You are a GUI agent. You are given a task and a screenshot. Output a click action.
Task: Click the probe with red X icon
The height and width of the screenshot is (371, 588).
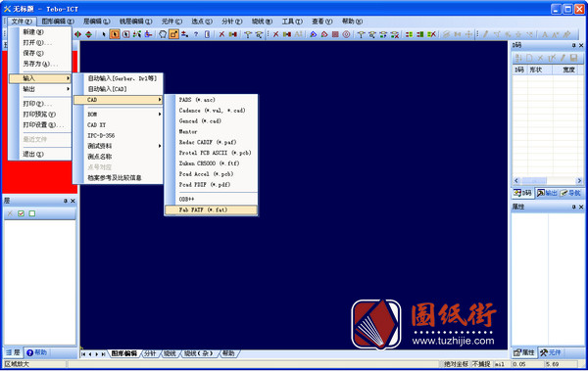click(x=395, y=34)
